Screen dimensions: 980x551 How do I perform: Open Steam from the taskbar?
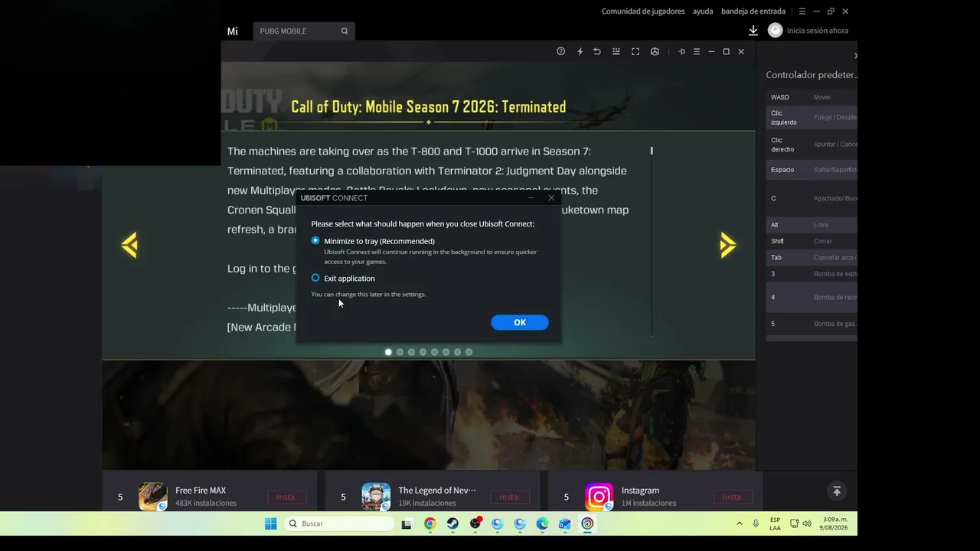[x=452, y=523]
